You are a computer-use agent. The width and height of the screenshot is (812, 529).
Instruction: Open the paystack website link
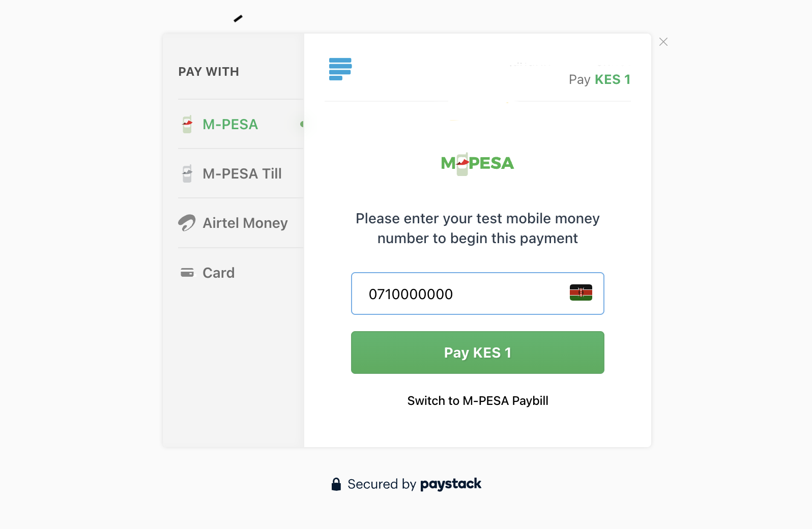point(451,484)
